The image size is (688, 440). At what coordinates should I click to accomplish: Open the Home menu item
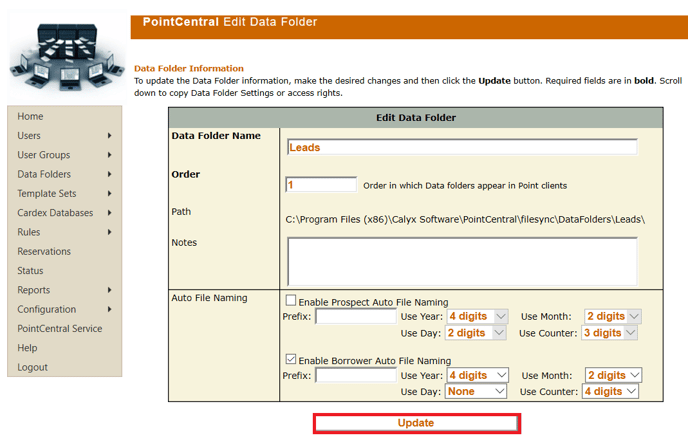pos(30,116)
